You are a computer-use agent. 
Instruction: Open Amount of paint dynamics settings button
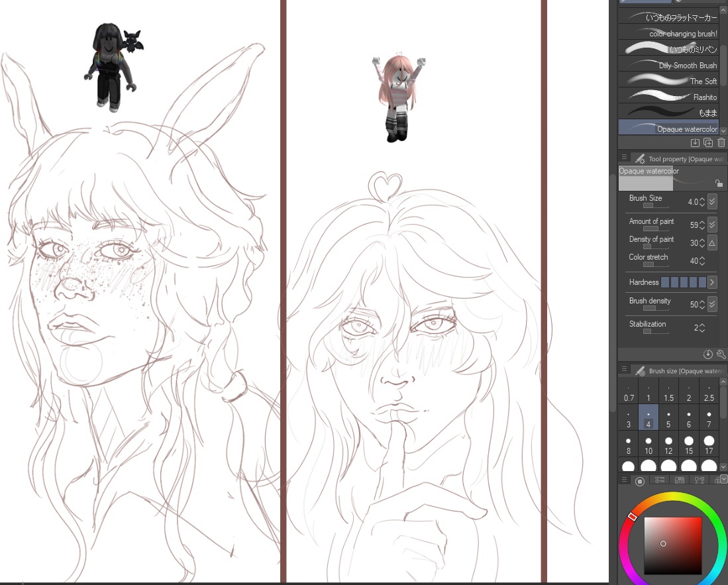pos(711,224)
